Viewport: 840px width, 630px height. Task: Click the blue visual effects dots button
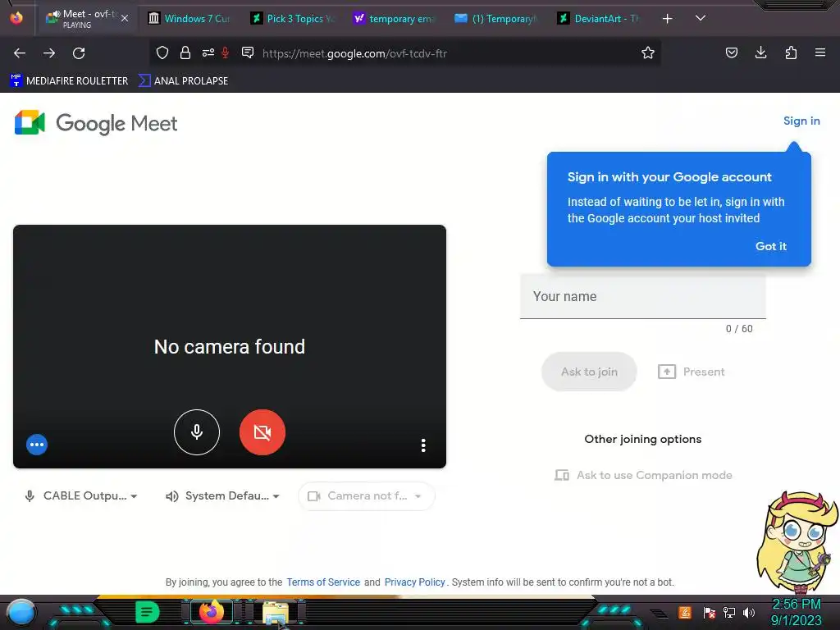[37, 444]
